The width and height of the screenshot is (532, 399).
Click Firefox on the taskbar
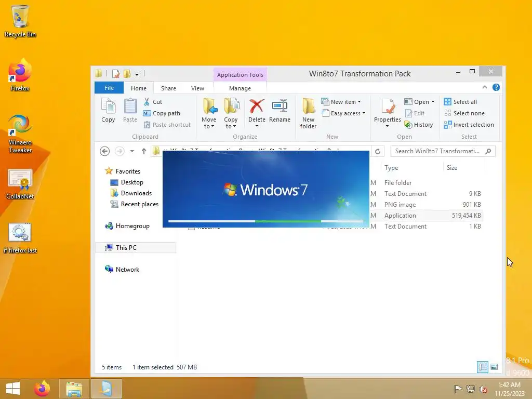42,389
